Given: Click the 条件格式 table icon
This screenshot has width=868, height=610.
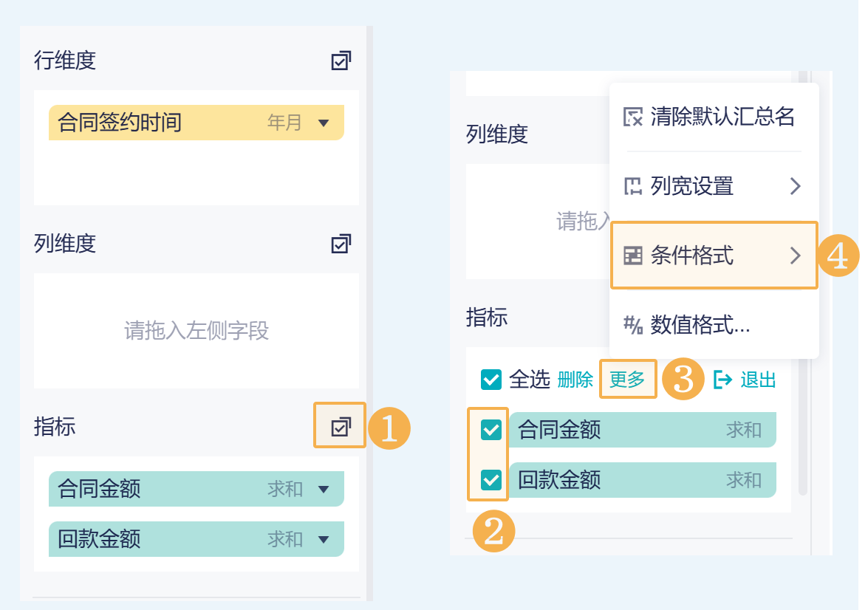Looking at the screenshot, I should click(x=634, y=256).
